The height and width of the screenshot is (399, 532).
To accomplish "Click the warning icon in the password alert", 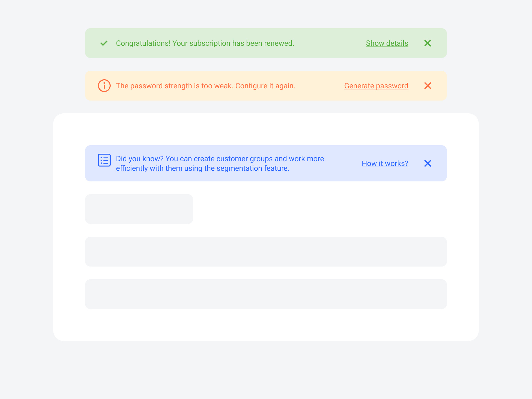I will 104,86.
